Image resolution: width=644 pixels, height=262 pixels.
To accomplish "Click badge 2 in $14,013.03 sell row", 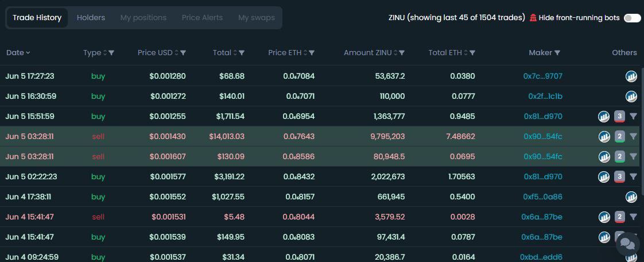I will (x=620, y=136).
